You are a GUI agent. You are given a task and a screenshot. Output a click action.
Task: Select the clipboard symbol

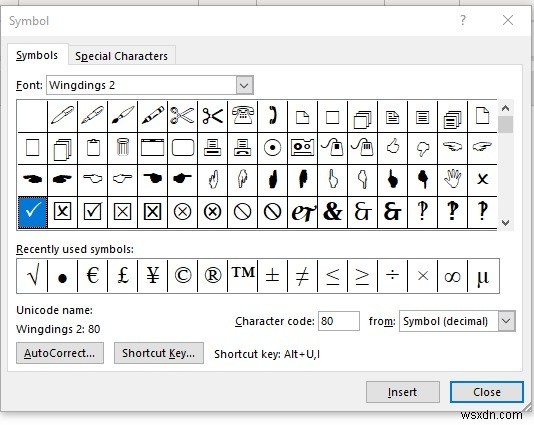click(92, 148)
